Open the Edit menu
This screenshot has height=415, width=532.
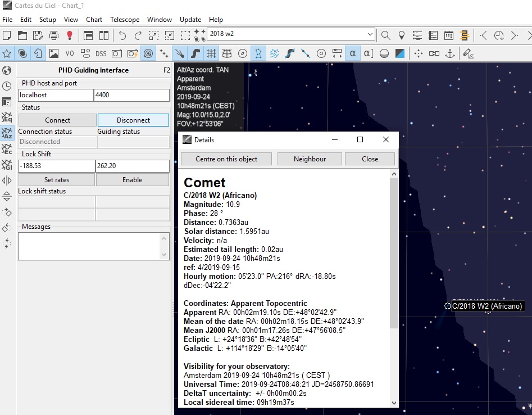[26, 19]
